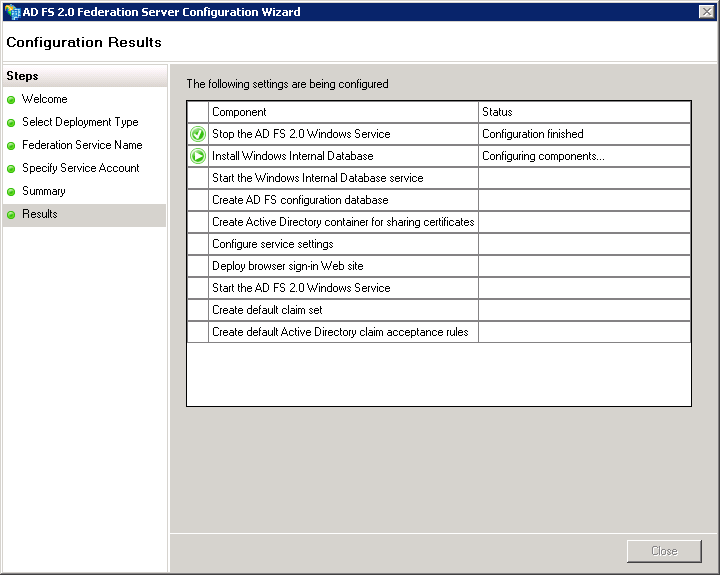
Task: Select 'Stop the AD FS 2.0 Windows Service' row
Action: 439,134
